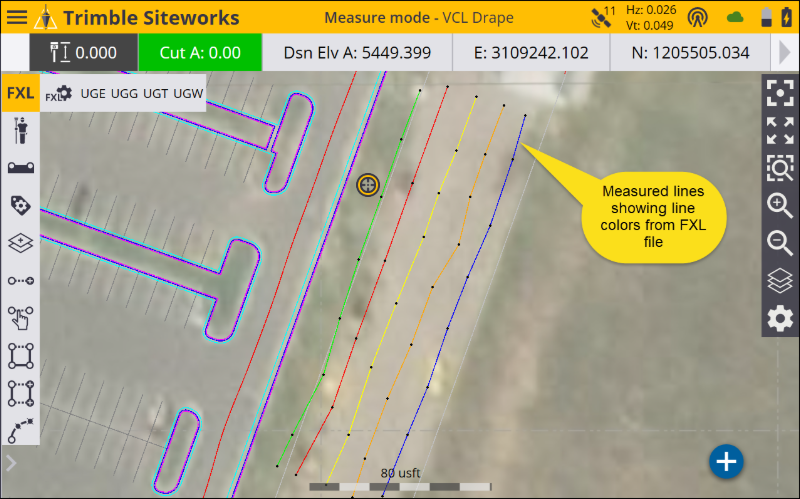The height and width of the screenshot is (499, 800).
Task: Select the add area boundary tool
Action: [x=21, y=393]
